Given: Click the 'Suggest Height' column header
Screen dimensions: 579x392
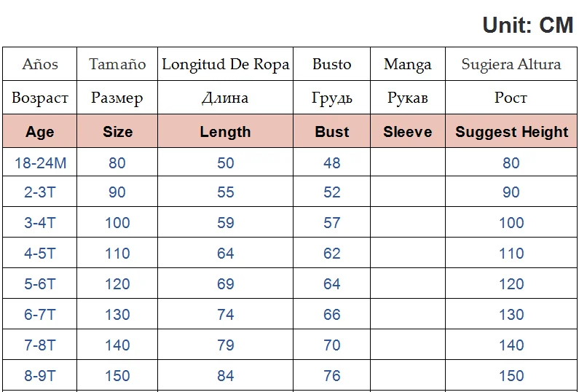Looking at the screenshot, I should tap(511, 132).
